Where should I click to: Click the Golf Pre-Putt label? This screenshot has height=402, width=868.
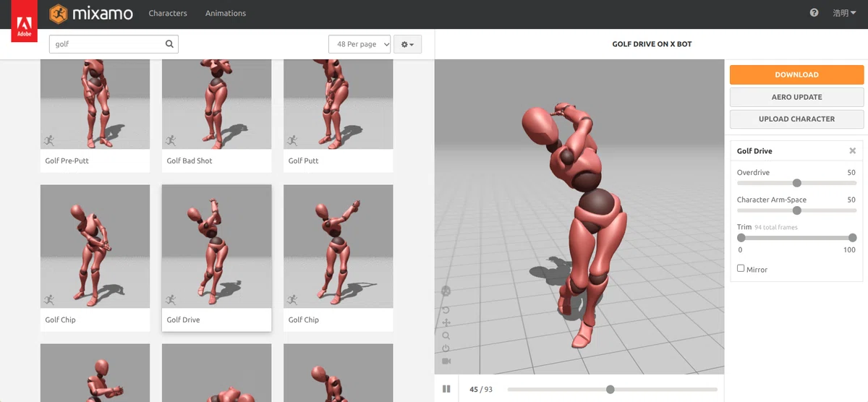click(x=67, y=161)
